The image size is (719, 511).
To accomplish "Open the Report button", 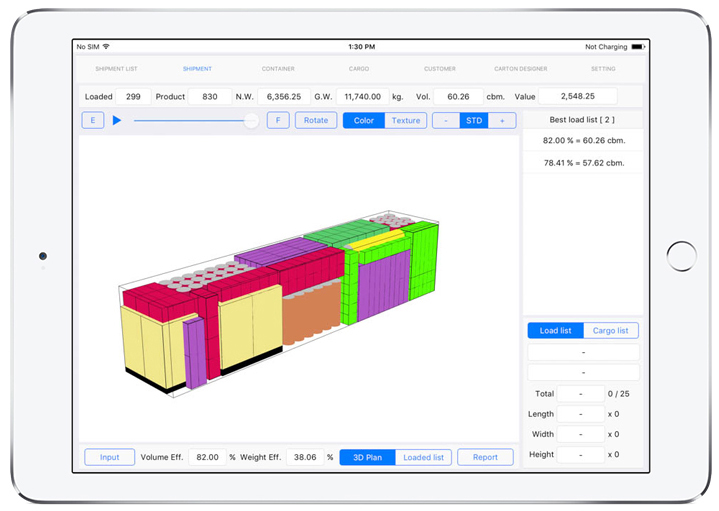I will coord(485,457).
